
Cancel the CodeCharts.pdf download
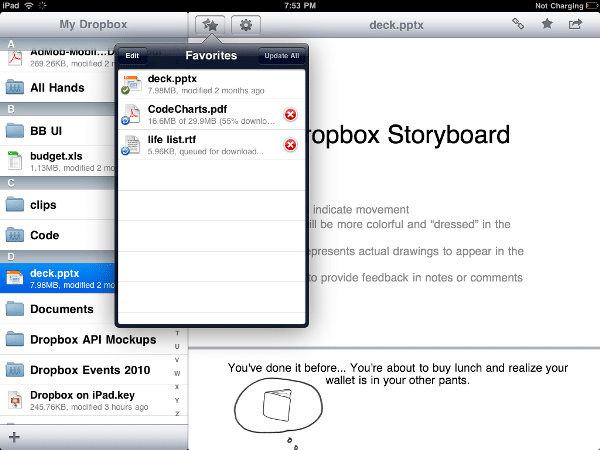(290, 114)
